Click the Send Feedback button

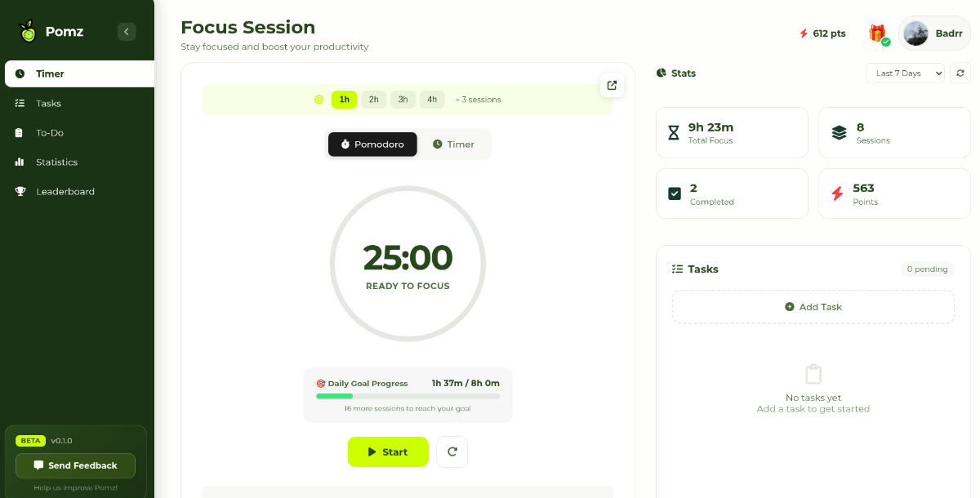click(75, 465)
